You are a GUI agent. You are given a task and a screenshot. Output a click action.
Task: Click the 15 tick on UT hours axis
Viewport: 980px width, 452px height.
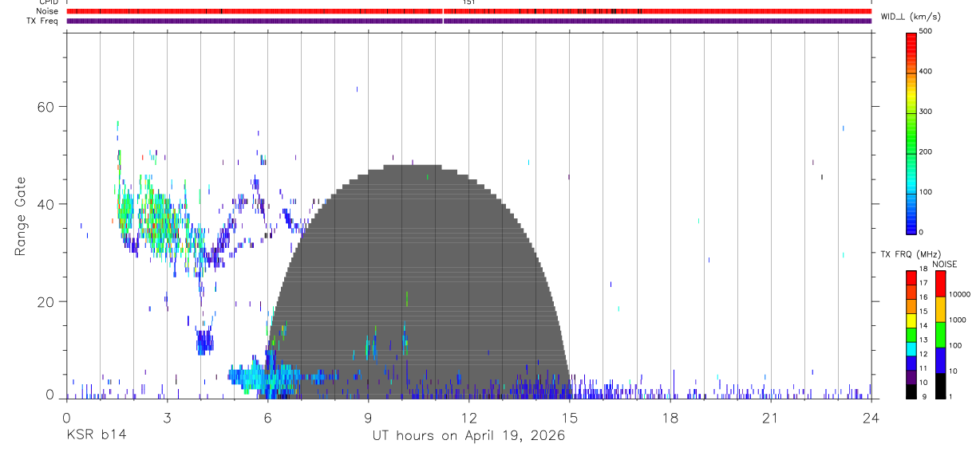[x=570, y=417]
